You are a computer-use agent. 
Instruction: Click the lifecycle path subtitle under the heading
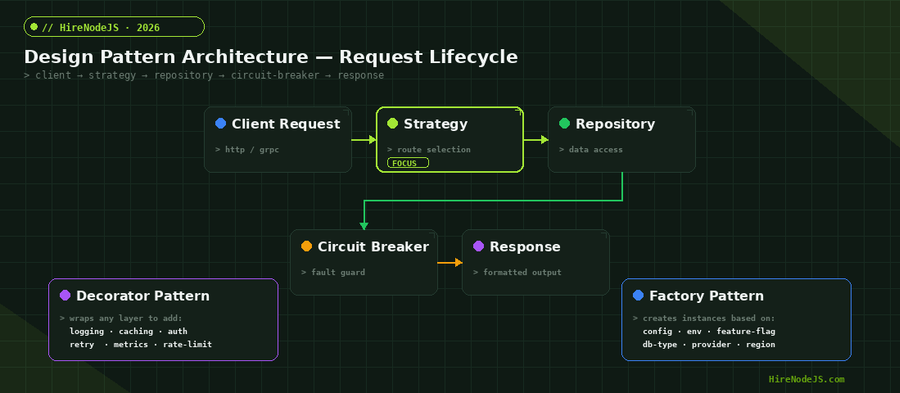coord(204,76)
